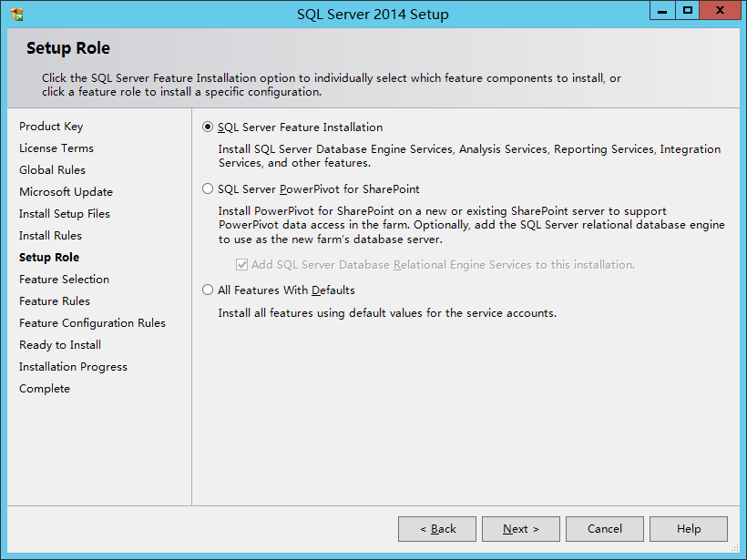Click Complete step in sidebar

tap(45, 389)
